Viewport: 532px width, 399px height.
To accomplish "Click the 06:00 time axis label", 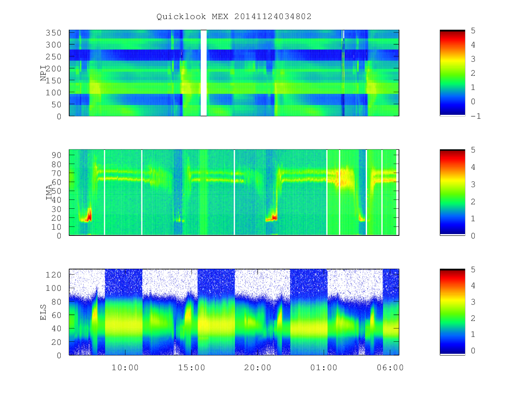I will pos(390,368).
